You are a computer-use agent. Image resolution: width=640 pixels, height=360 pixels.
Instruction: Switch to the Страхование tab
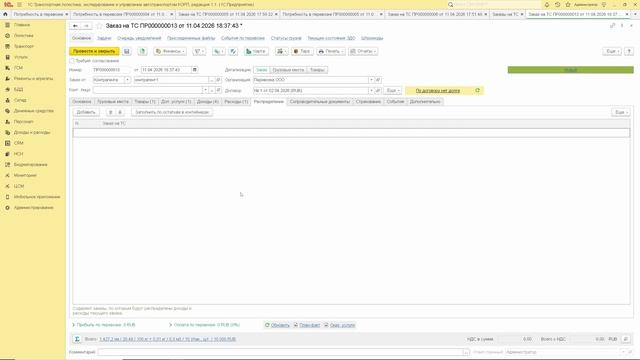pos(368,102)
